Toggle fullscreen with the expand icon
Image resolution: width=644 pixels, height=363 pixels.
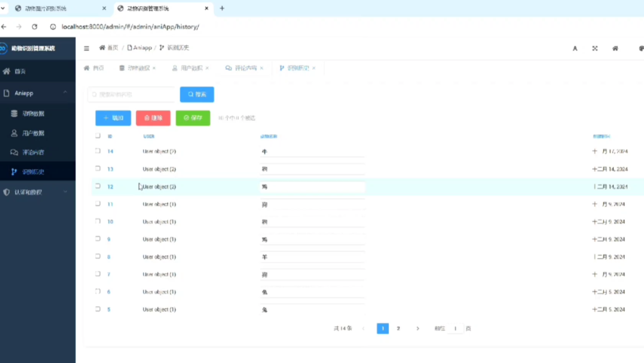(x=595, y=49)
